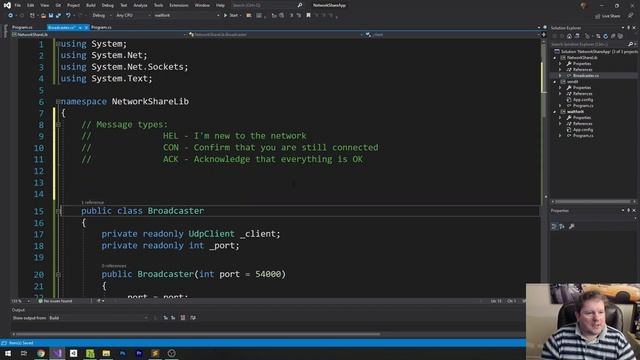
Task: Open Task View from the taskbar
Action: pyautogui.click(x=24, y=353)
